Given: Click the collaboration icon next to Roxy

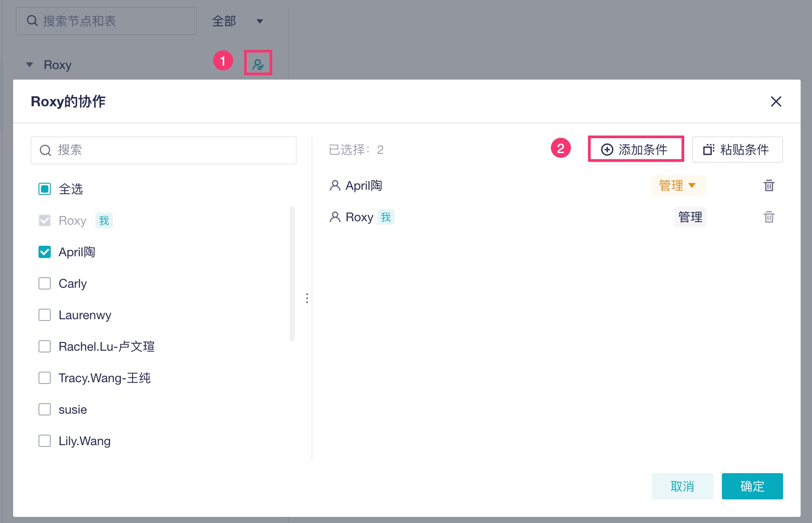Looking at the screenshot, I should (258, 64).
